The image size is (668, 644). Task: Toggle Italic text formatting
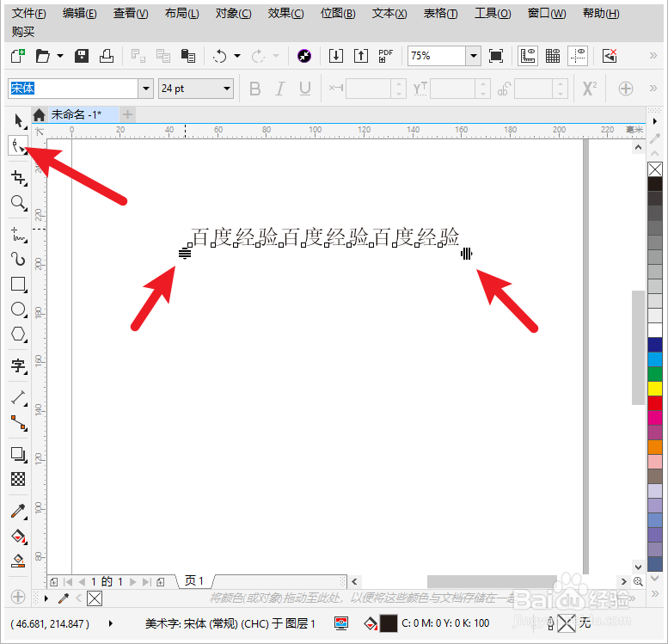pos(280,89)
